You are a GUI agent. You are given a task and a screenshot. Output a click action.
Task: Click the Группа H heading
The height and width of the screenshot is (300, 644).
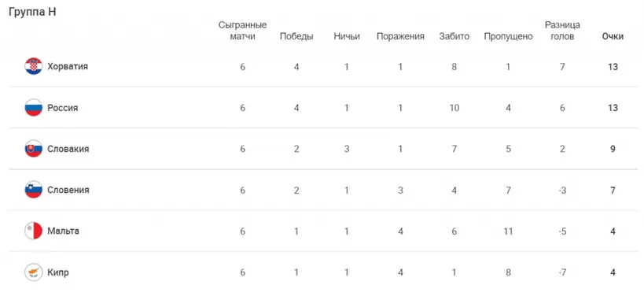coord(32,12)
